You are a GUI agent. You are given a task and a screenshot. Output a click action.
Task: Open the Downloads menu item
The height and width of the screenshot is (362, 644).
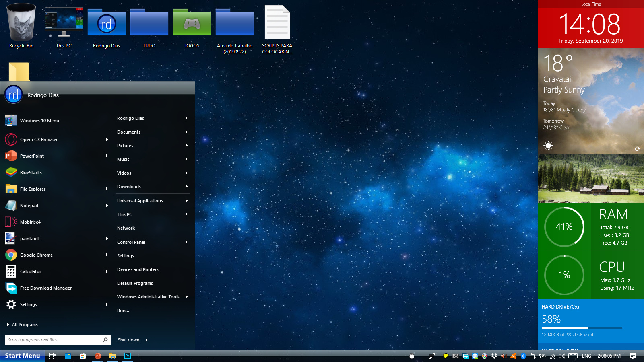click(129, 187)
